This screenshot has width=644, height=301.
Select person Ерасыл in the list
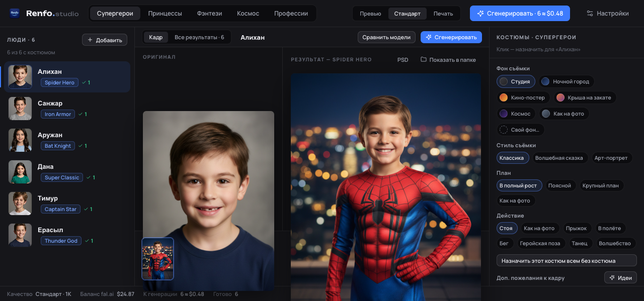67,235
